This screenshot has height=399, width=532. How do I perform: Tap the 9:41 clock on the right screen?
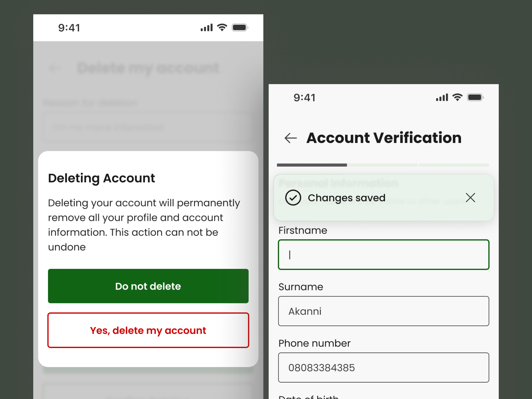click(x=304, y=97)
